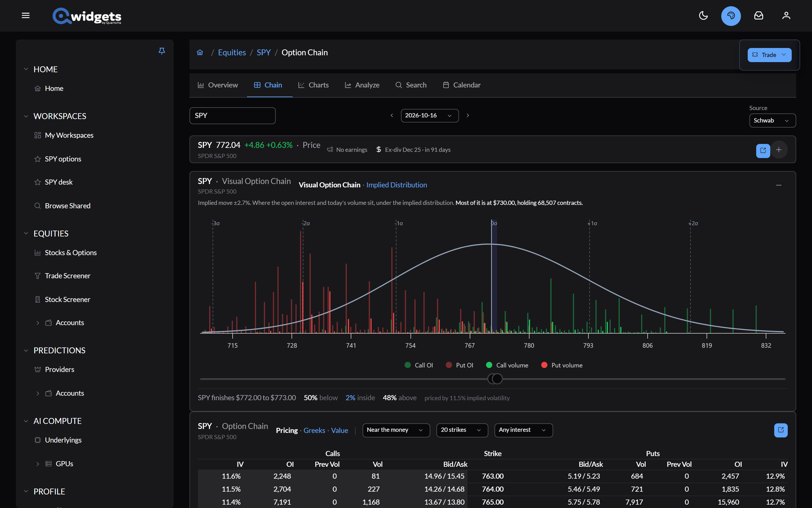812x508 pixels.
Task: Click the home breadcrumb icon
Action: [x=200, y=52]
